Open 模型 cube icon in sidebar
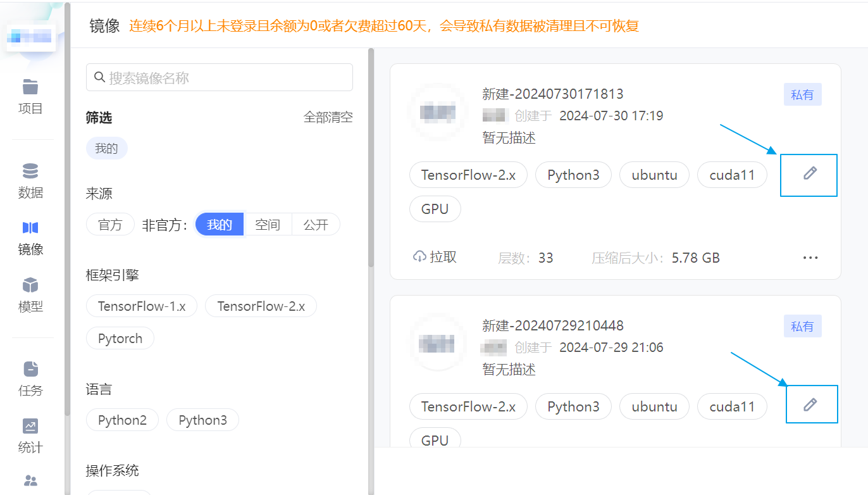The image size is (868, 495). [x=30, y=285]
